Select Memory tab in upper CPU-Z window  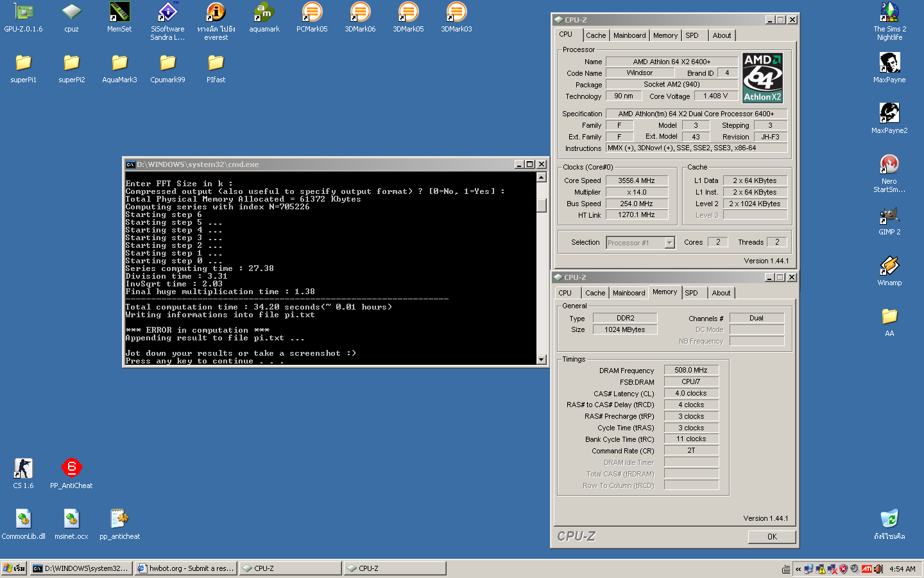click(665, 35)
